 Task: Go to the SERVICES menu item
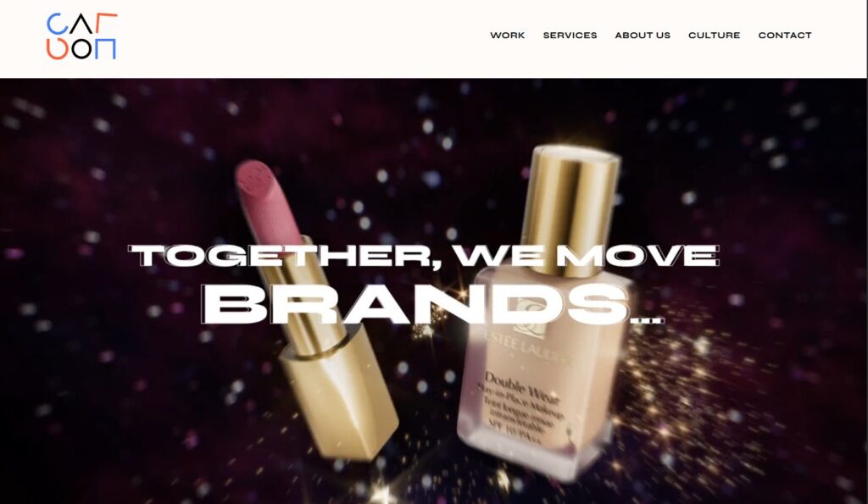coord(570,36)
